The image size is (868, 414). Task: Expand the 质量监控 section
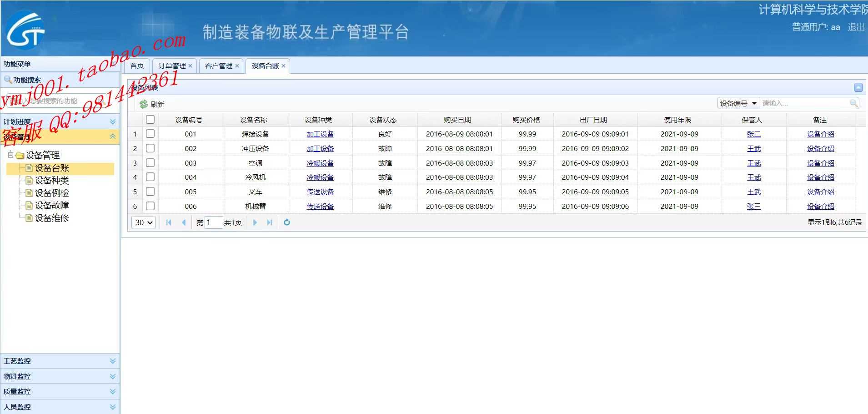tap(113, 391)
